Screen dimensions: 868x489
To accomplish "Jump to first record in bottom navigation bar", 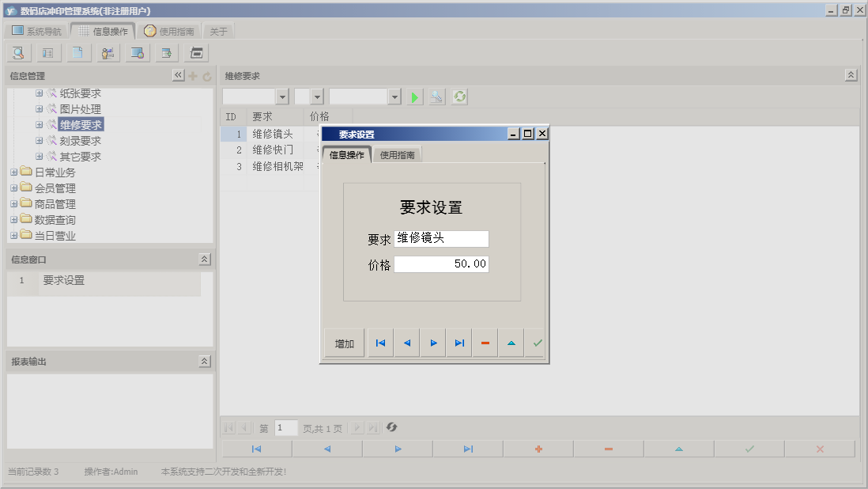I will pyautogui.click(x=256, y=449).
